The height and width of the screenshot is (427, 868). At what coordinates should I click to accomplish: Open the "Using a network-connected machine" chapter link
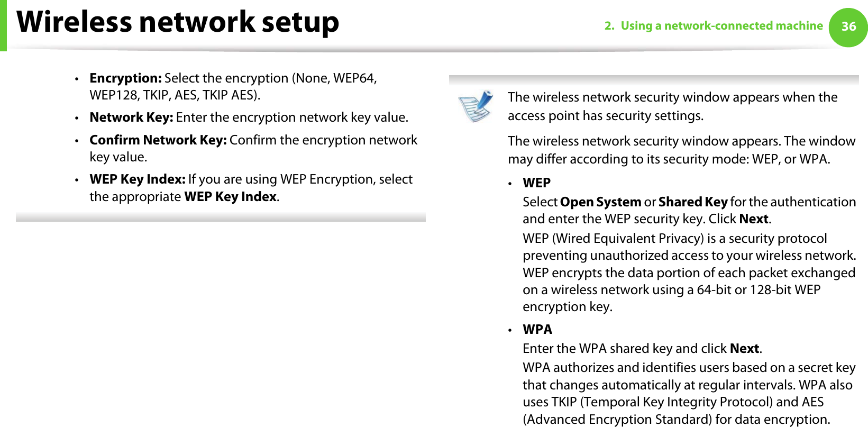(714, 26)
